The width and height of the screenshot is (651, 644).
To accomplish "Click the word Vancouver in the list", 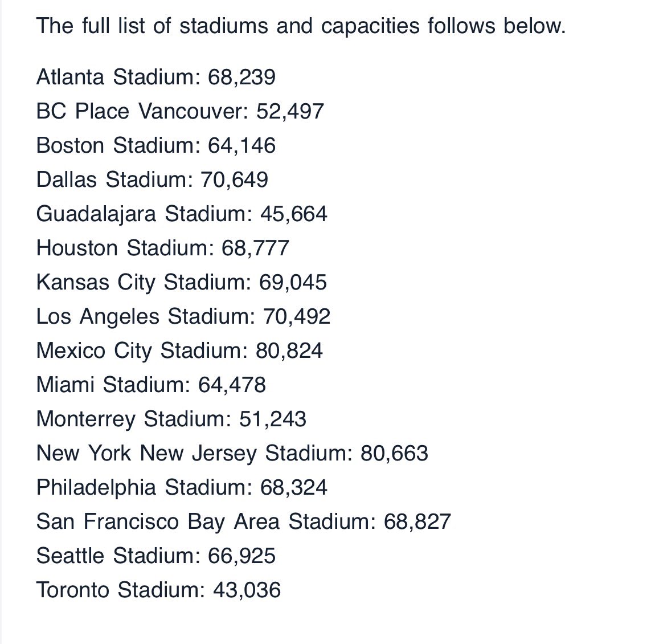I will (193, 111).
